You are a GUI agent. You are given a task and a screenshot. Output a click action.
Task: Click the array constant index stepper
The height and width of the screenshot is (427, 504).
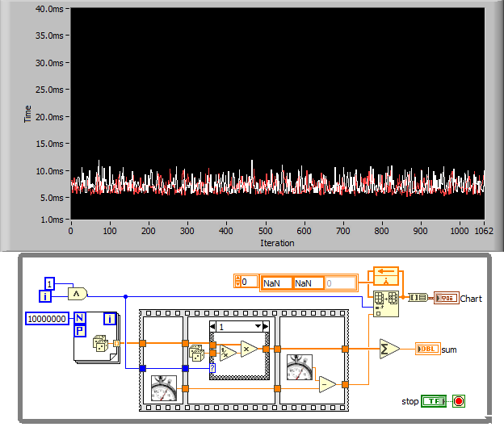tap(238, 283)
